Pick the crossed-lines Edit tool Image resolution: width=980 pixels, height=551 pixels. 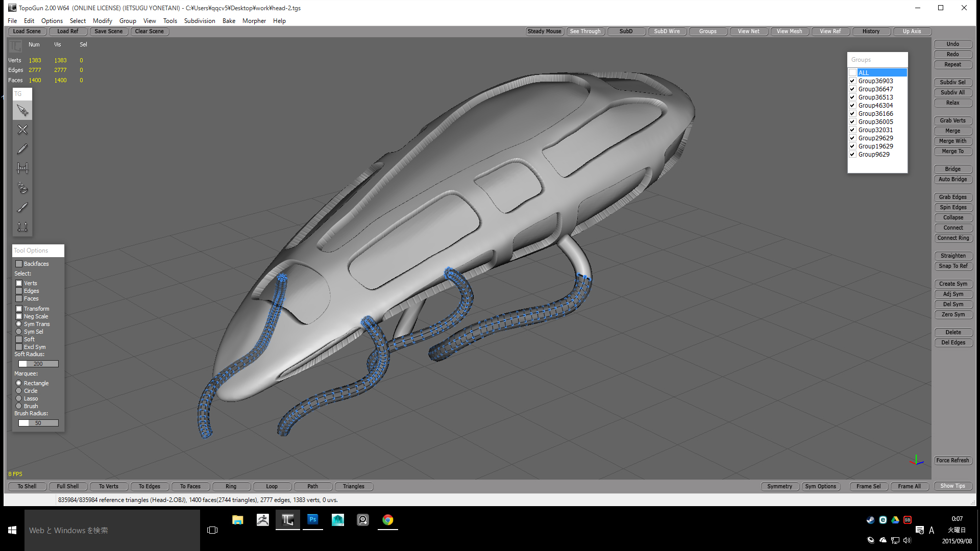click(x=22, y=130)
